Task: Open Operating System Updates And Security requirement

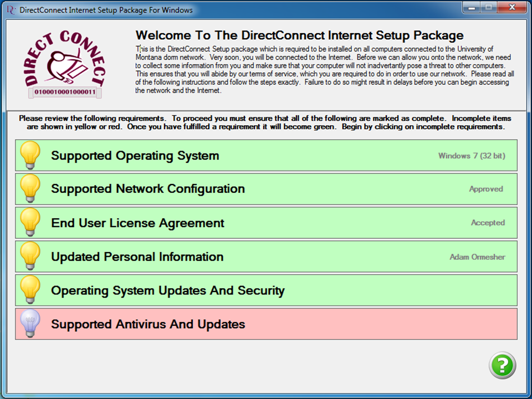Action: [266, 290]
